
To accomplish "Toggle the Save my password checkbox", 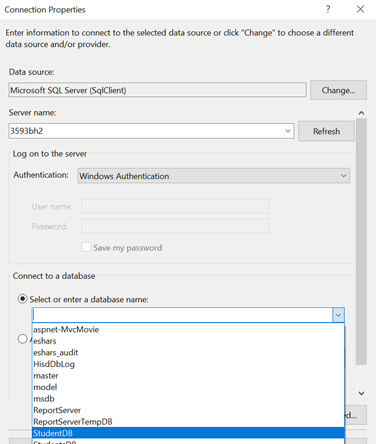I will click(86, 247).
